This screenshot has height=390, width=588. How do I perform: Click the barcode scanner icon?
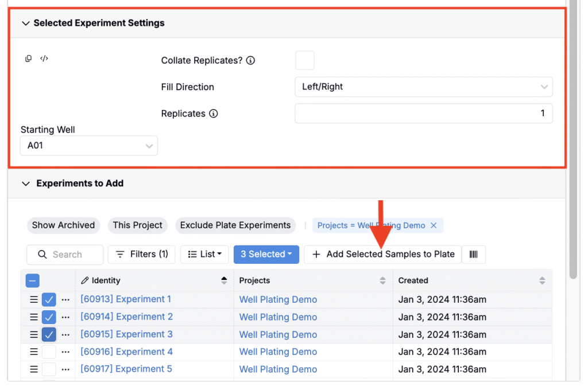(x=474, y=254)
